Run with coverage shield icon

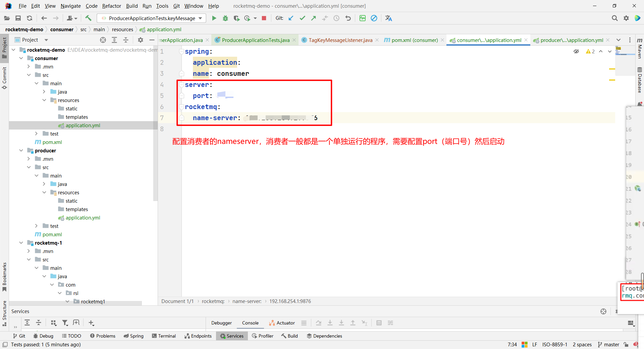pos(236,18)
